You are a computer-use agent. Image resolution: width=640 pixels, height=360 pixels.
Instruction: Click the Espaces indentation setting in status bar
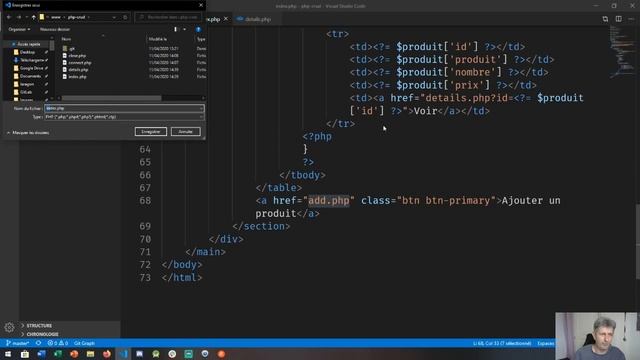(x=545, y=343)
